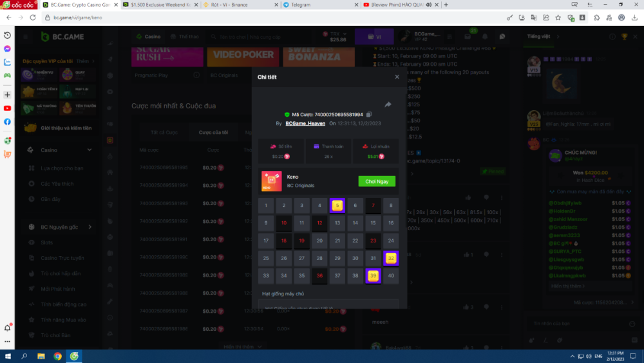Open the Cược của tôi tab
This screenshot has width=644, height=363.
(x=213, y=132)
